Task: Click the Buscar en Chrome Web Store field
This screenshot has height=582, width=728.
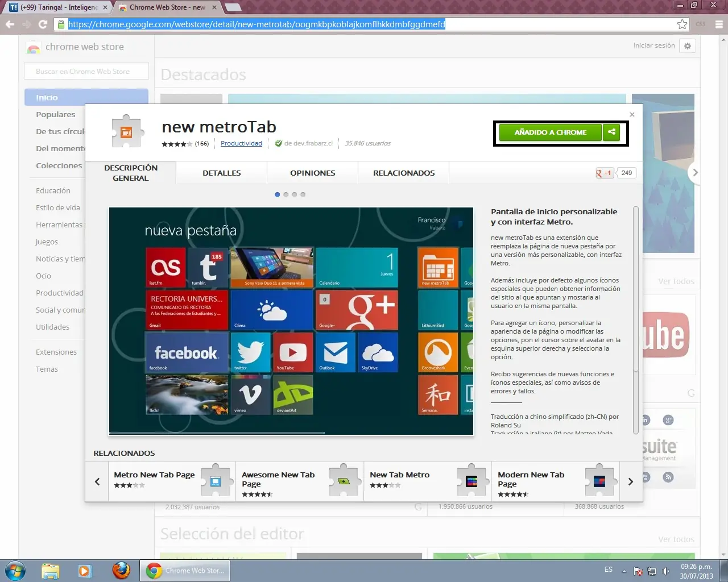Action: click(x=86, y=72)
